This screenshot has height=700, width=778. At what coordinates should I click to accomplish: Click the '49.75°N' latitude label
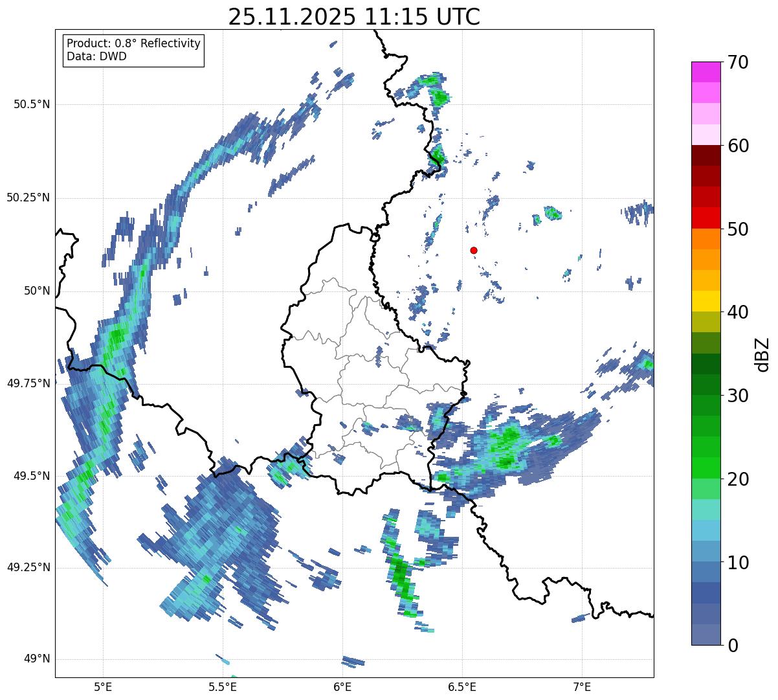click(x=28, y=383)
